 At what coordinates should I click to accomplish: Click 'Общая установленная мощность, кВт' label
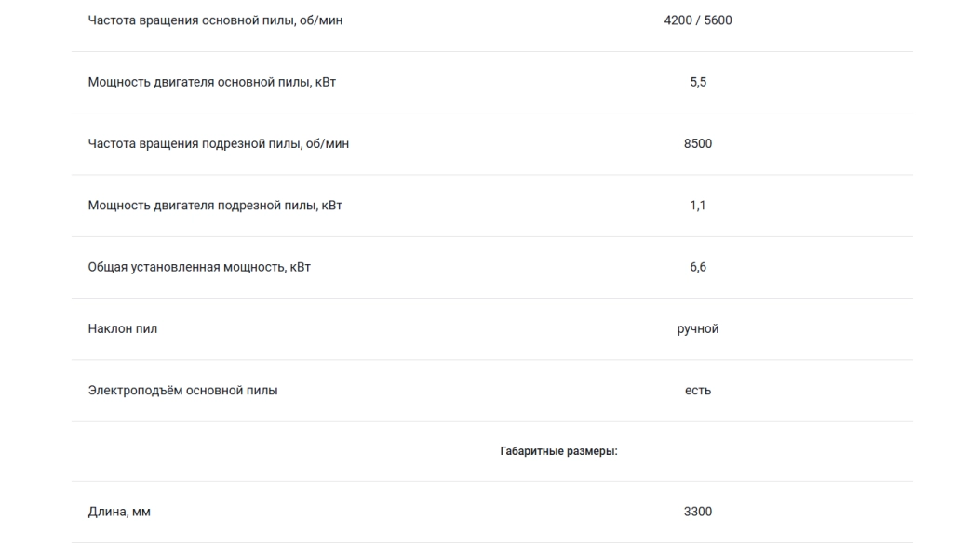(x=199, y=267)
